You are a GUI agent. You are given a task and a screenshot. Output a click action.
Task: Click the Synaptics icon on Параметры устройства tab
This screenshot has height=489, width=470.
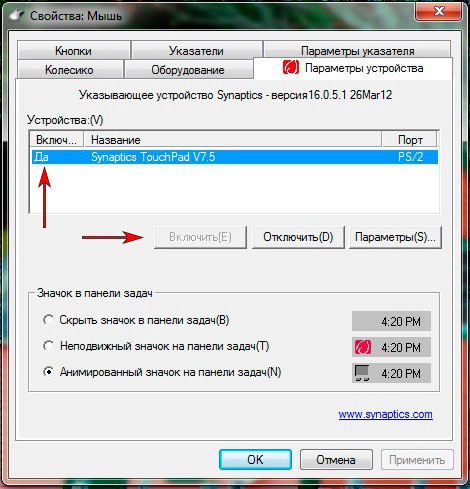point(291,67)
